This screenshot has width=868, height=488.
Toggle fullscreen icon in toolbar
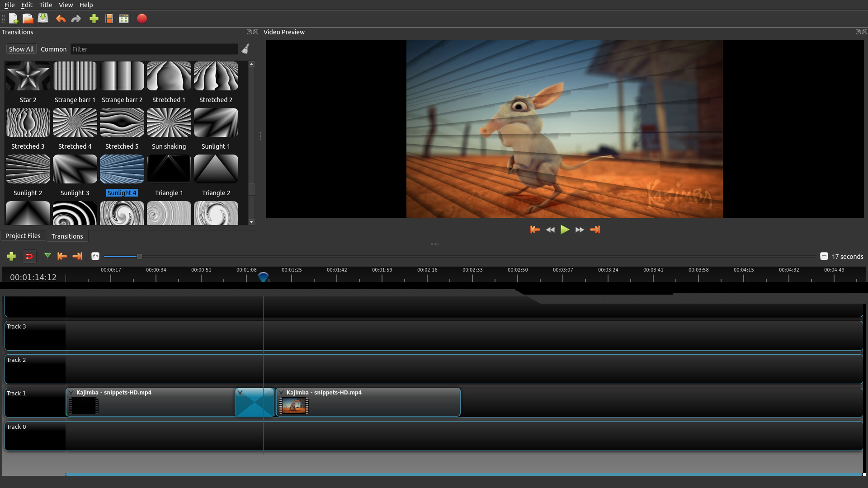(124, 19)
